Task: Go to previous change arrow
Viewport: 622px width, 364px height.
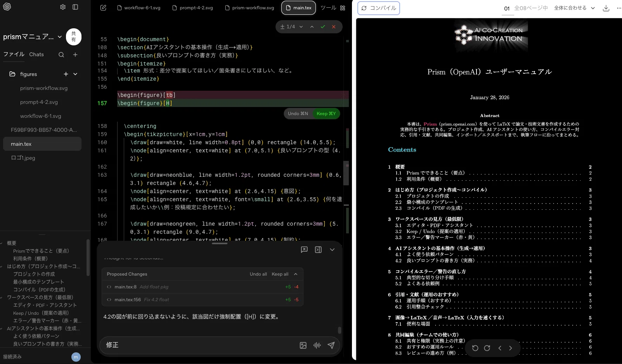Action: pyautogui.click(x=312, y=27)
